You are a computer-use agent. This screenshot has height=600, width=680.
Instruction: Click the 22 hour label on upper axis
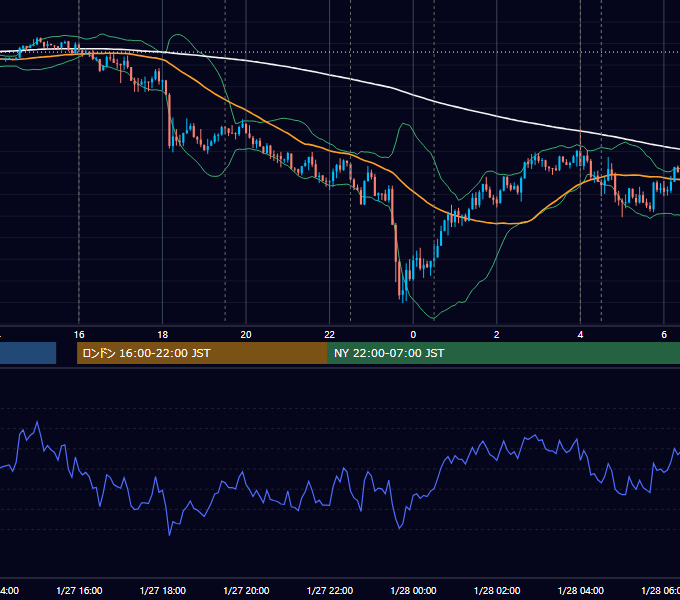pos(330,335)
